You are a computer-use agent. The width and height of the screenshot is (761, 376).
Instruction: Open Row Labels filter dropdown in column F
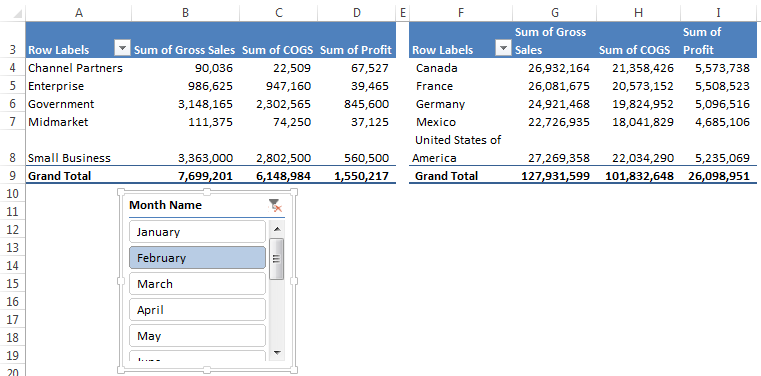504,49
